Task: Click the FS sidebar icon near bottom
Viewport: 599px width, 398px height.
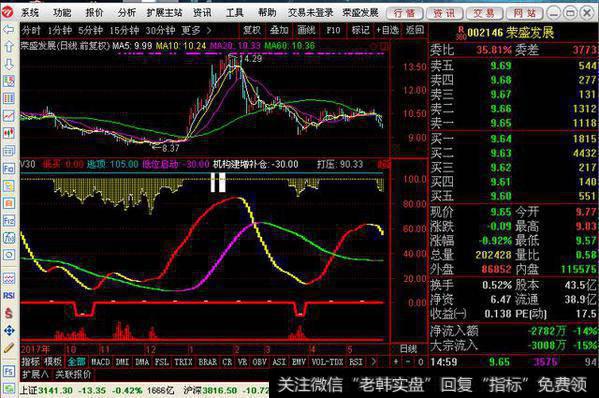Action: click(8, 371)
